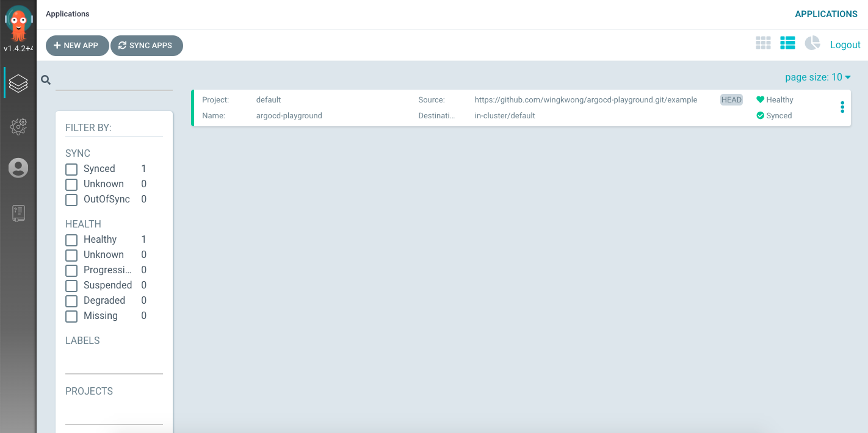868x433 pixels.
Task: Open the Applications layers icon in sidebar
Action: 18,83
